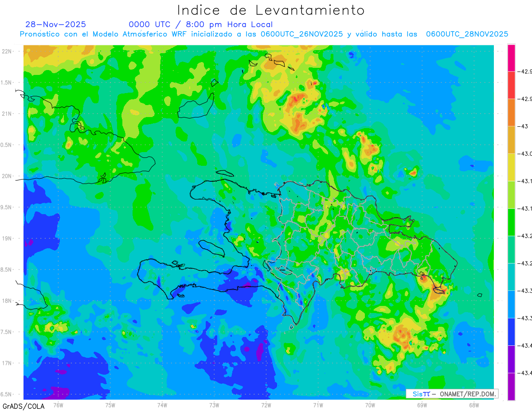Select the gold-amber legend color swatch

pyautogui.click(x=511, y=140)
